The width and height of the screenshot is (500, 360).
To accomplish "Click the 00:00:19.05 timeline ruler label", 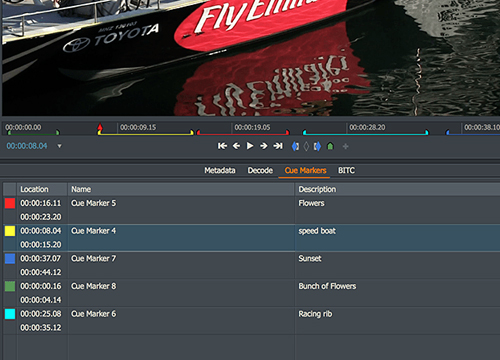I will (252, 127).
